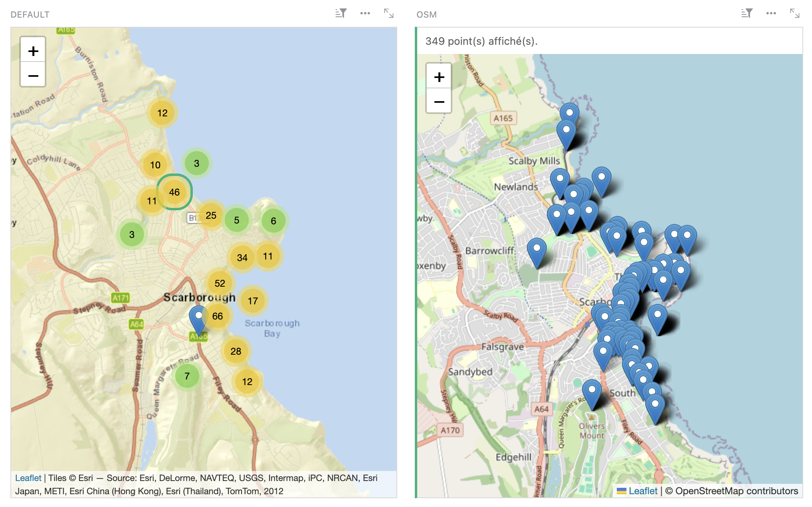The height and width of the screenshot is (507, 812).
Task: Zoom in on the DEFAULT map
Action: pyautogui.click(x=34, y=50)
